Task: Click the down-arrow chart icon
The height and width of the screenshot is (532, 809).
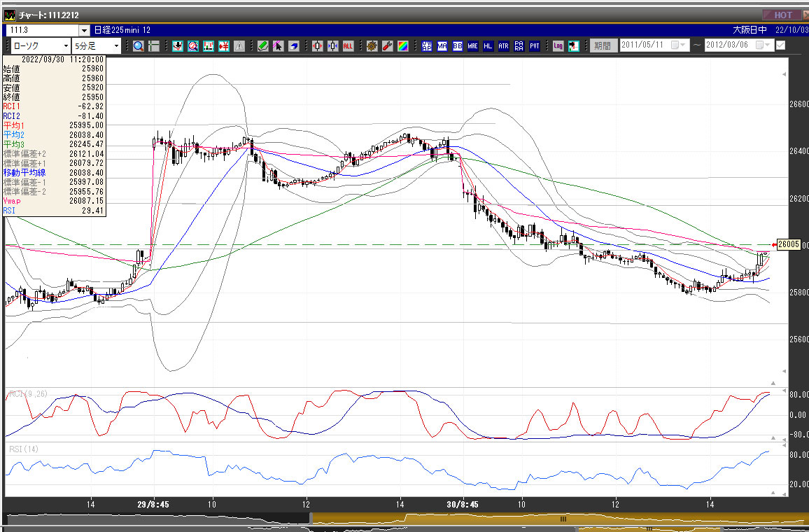Action: (178, 46)
